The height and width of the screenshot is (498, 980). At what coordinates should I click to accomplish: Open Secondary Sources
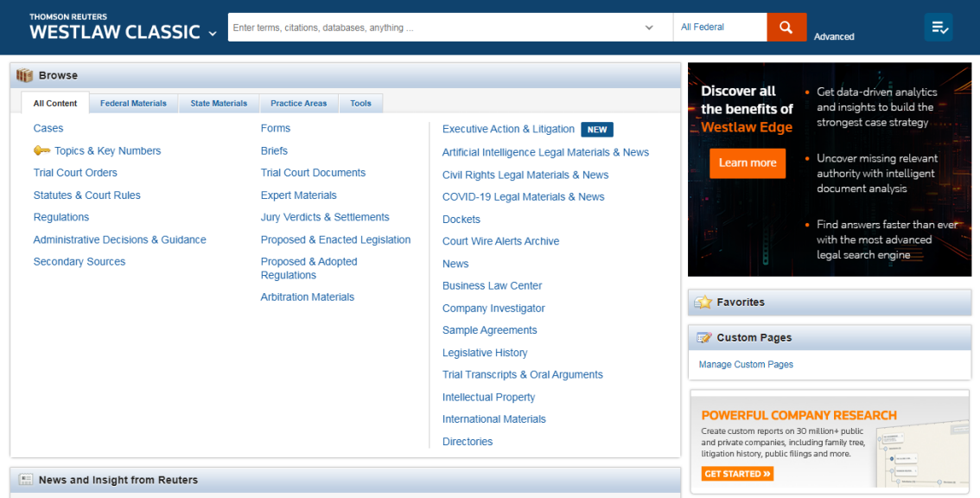tap(80, 261)
